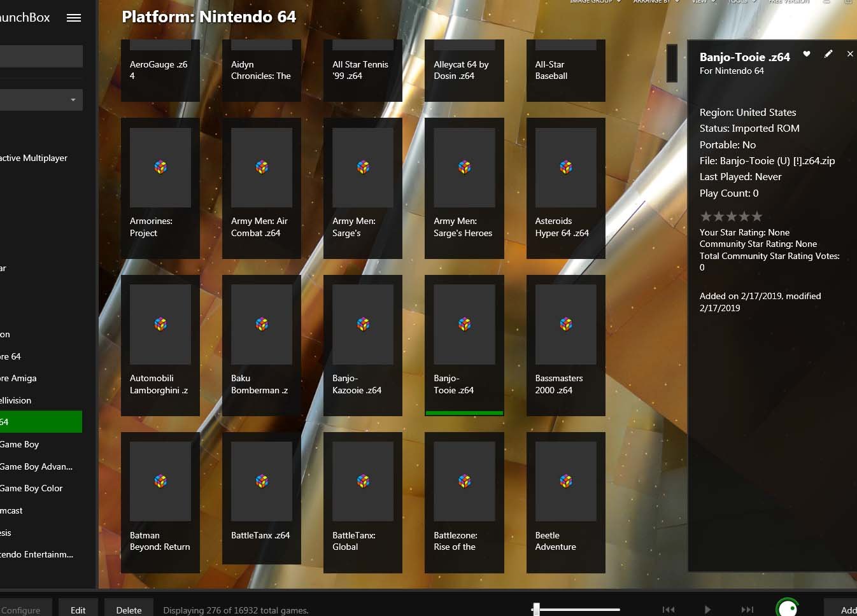Select Battlezone: Rise of the tile
This screenshot has width=857, height=616.
464,503
